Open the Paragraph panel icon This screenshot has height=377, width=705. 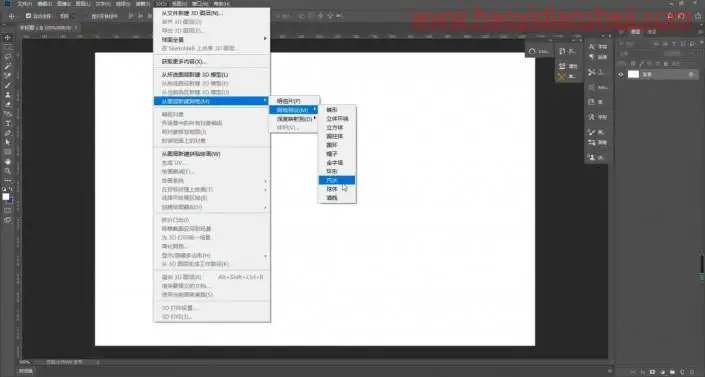(x=592, y=57)
